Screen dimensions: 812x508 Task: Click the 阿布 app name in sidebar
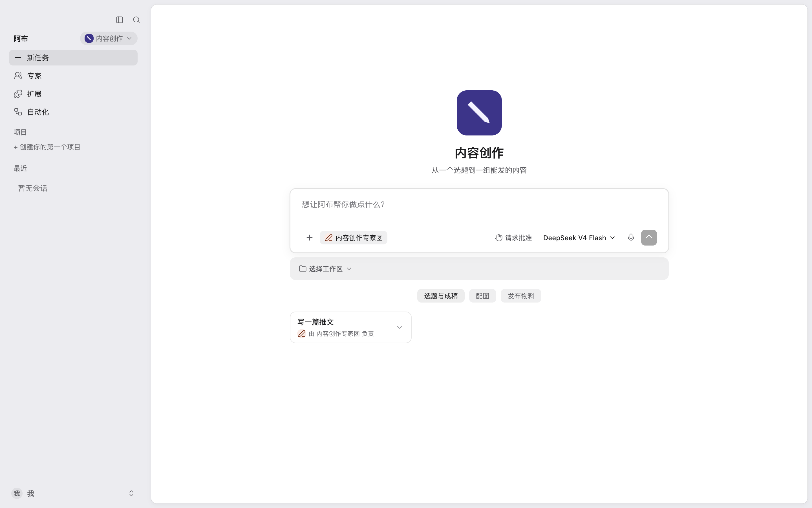tap(21, 39)
